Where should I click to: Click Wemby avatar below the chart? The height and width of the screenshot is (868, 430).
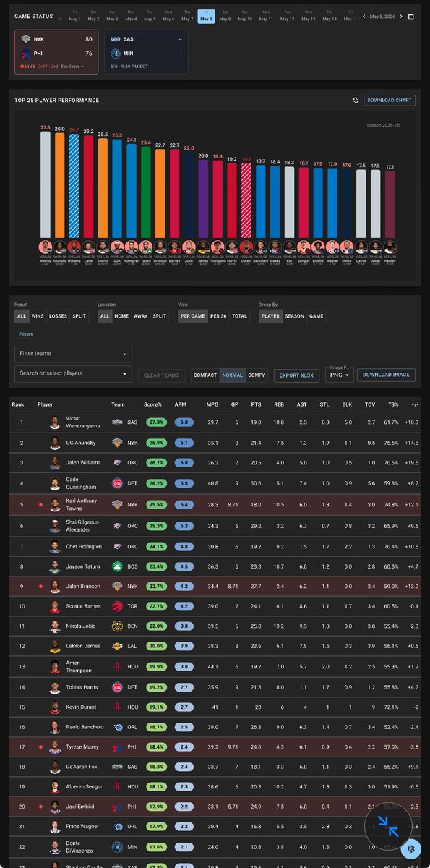[x=46, y=247]
